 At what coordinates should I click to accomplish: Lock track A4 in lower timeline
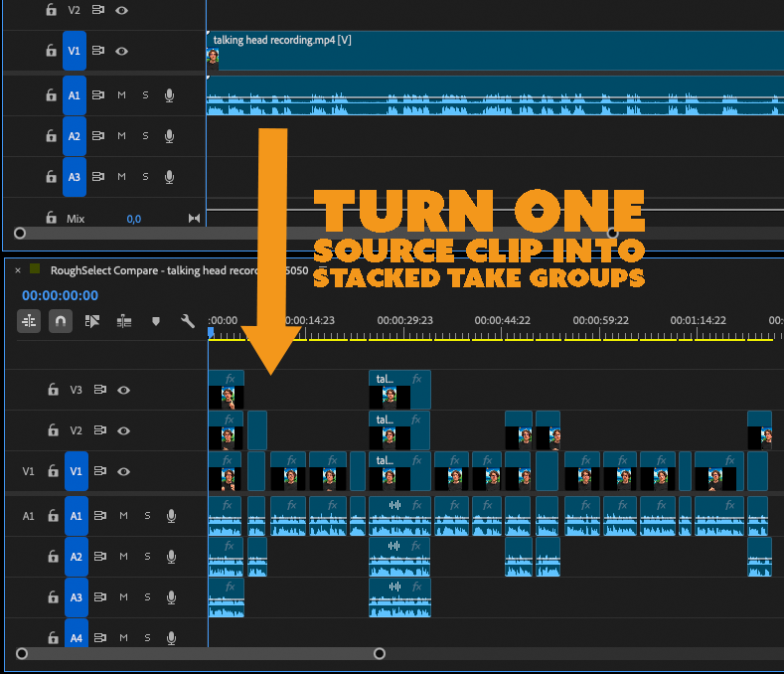click(53, 637)
